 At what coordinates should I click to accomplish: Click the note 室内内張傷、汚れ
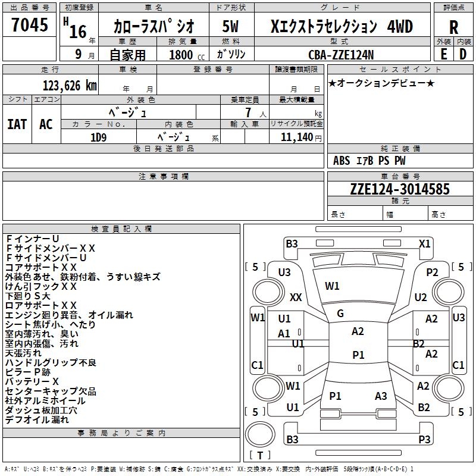(x=42, y=343)
